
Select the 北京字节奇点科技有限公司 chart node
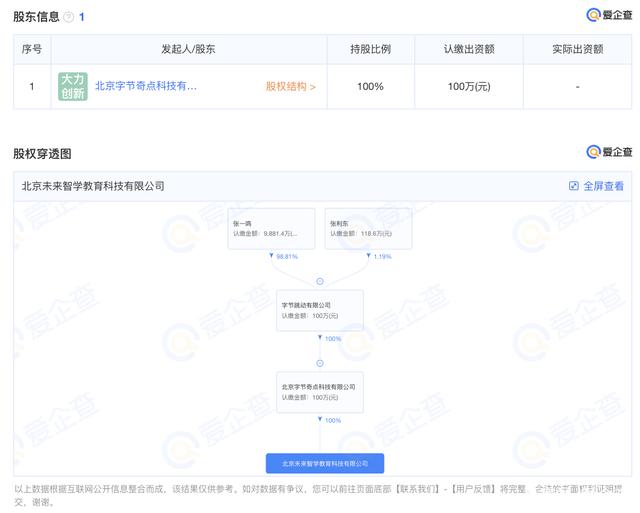320,392
